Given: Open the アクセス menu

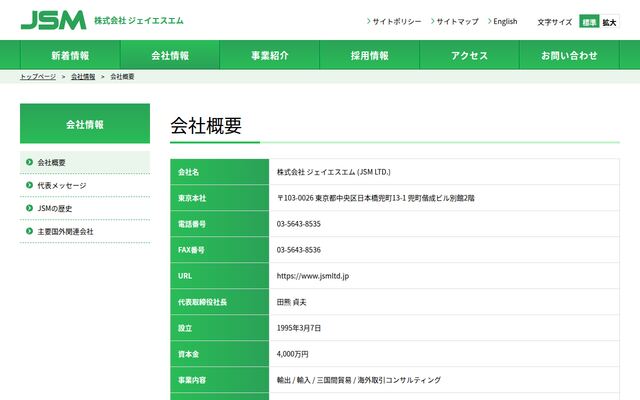Looking at the screenshot, I should click(469, 55).
